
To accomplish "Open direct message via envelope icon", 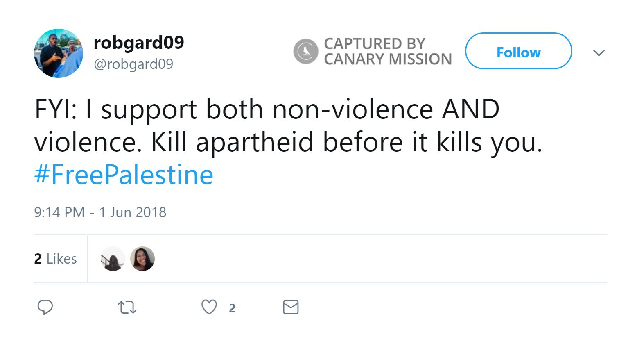I will 291,307.
